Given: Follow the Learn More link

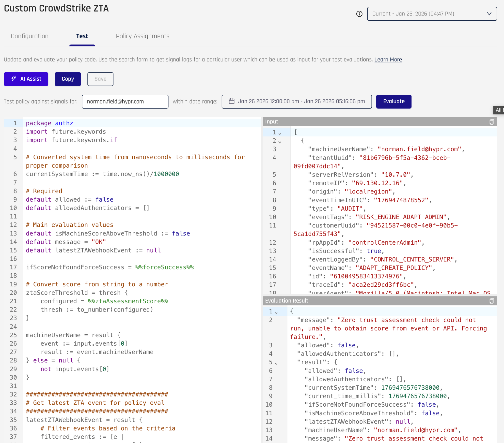Looking at the screenshot, I should pos(388,60).
